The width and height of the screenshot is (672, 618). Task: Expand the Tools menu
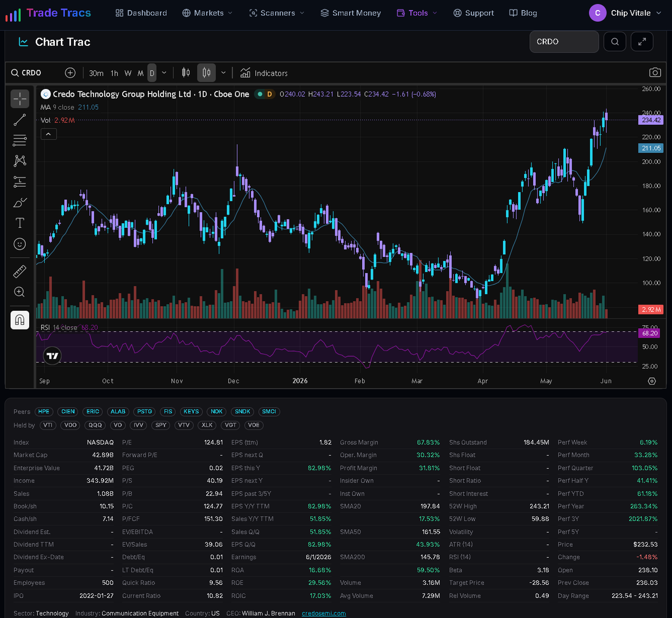click(x=417, y=13)
